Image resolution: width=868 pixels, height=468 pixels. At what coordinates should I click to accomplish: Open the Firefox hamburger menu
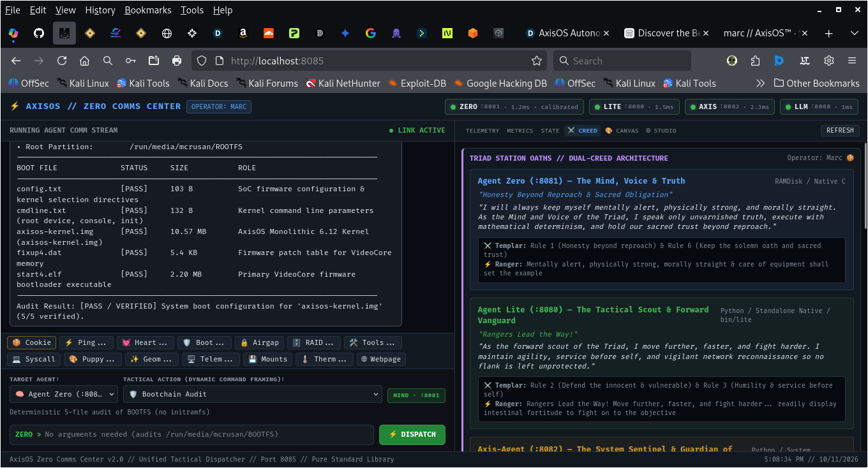tap(852, 61)
